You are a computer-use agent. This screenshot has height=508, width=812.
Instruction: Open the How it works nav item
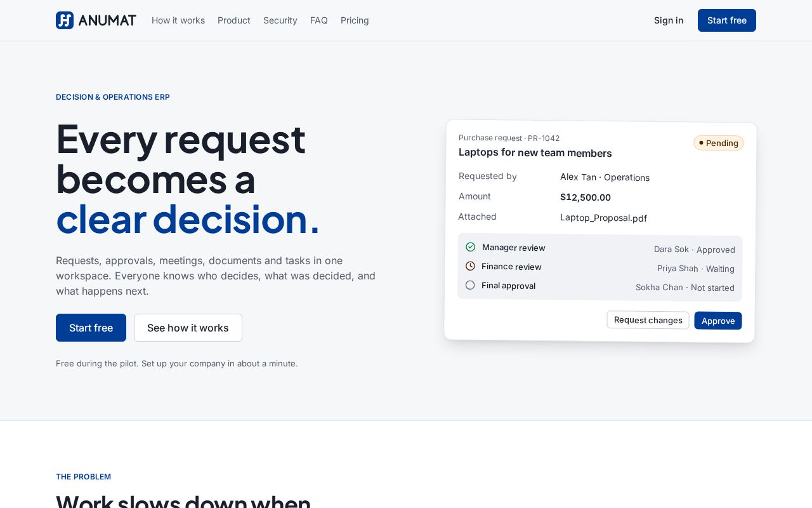(x=178, y=20)
